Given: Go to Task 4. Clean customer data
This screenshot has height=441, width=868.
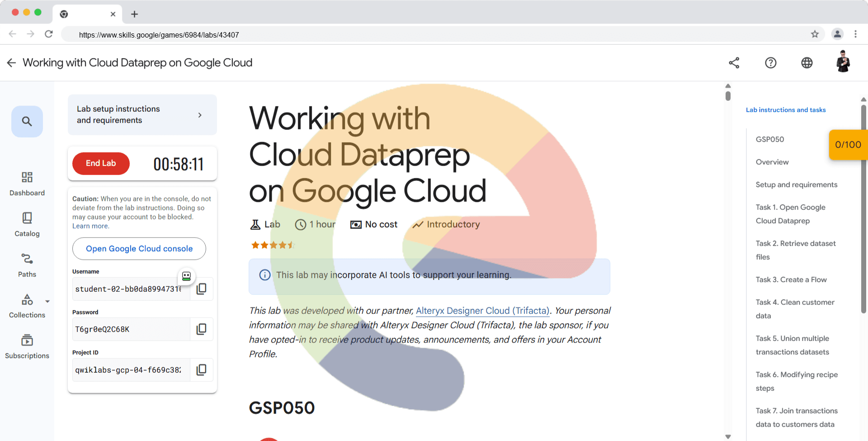Looking at the screenshot, I should click(x=795, y=309).
